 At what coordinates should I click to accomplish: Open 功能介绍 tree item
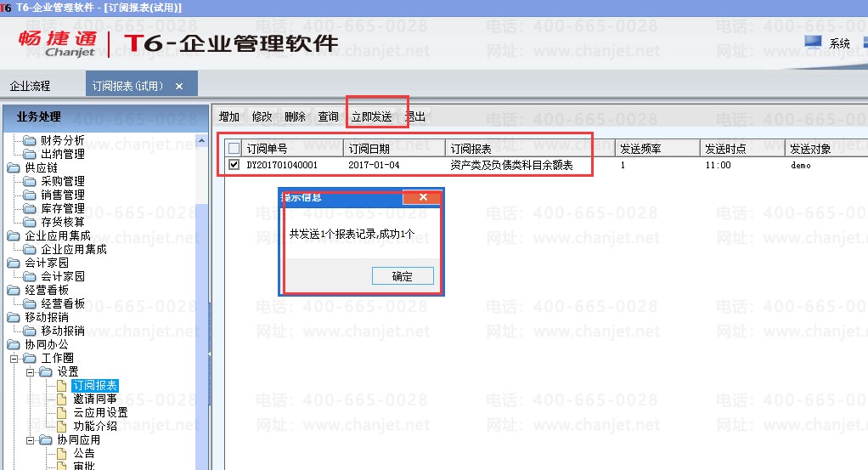(94, 426)
